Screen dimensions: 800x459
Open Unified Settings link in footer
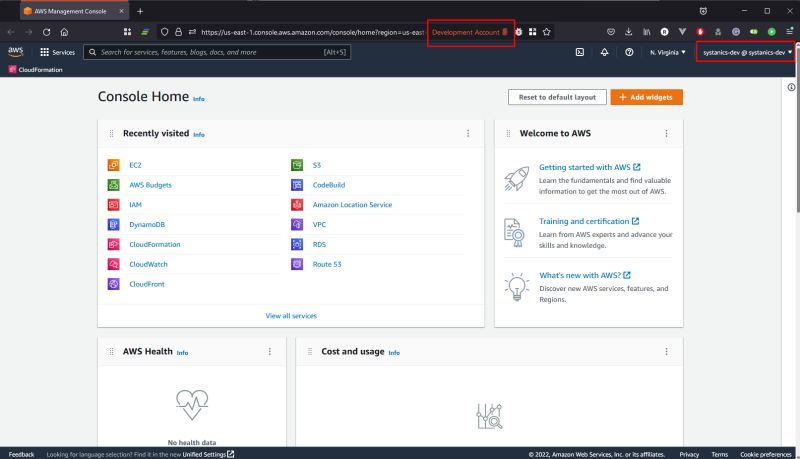pos(208,454)
